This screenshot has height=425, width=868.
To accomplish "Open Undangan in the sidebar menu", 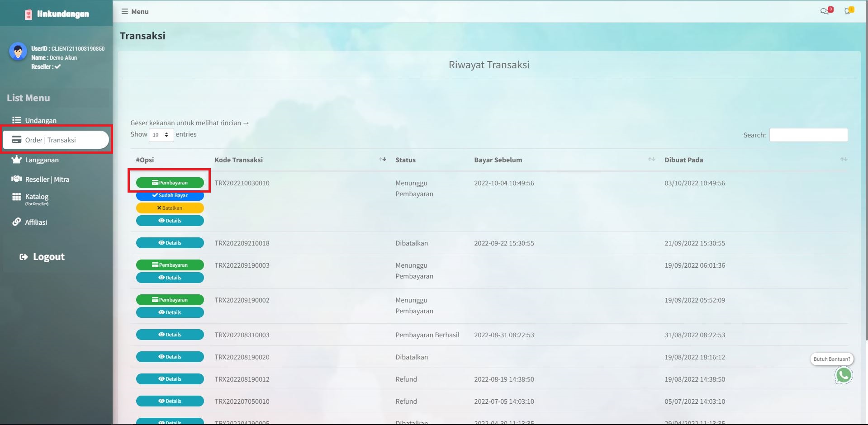I will pyautogui.click(x=41, y=120).
